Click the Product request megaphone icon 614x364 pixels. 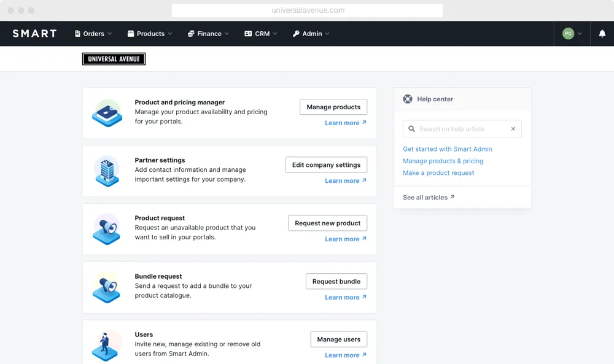[x=107, y=229]
